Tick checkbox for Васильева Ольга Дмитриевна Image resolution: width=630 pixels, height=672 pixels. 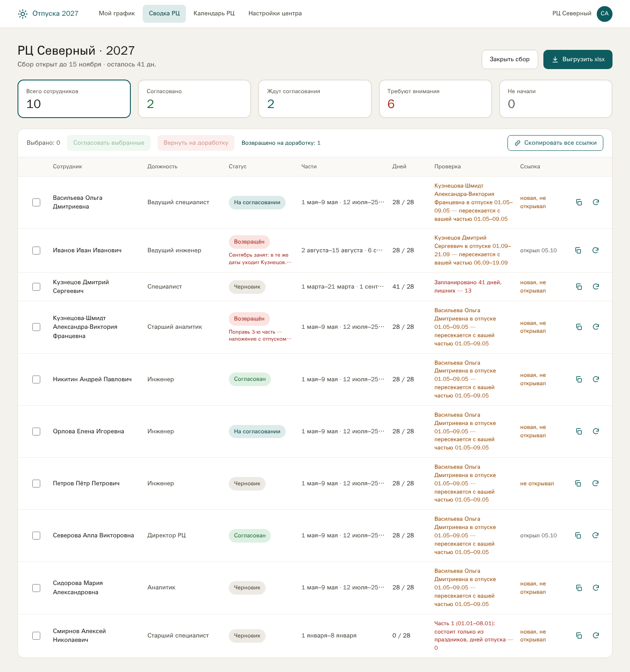[x=36, y=202]
